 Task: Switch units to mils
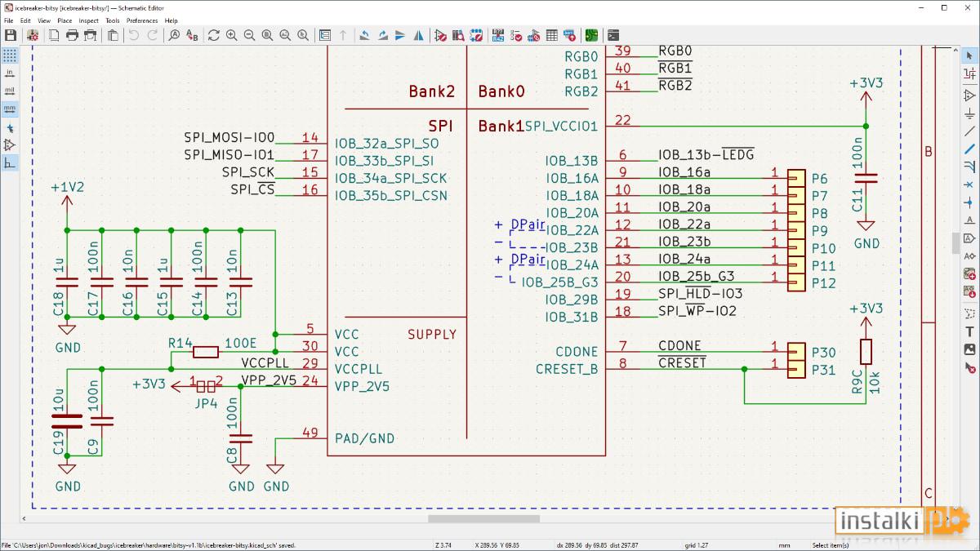coord(10,91)
